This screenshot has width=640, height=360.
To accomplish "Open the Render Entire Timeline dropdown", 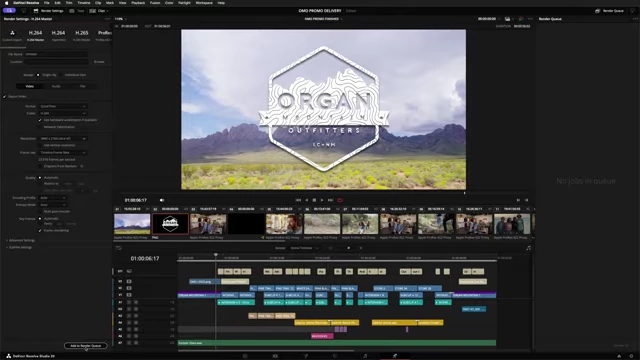I will tap(304, 248).
